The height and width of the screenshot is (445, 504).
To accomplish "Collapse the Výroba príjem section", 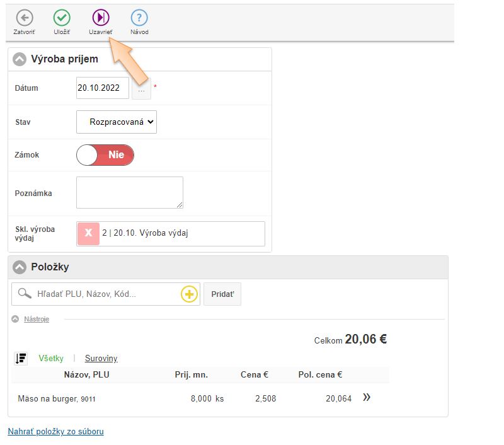I will click(x=20, y=59).
